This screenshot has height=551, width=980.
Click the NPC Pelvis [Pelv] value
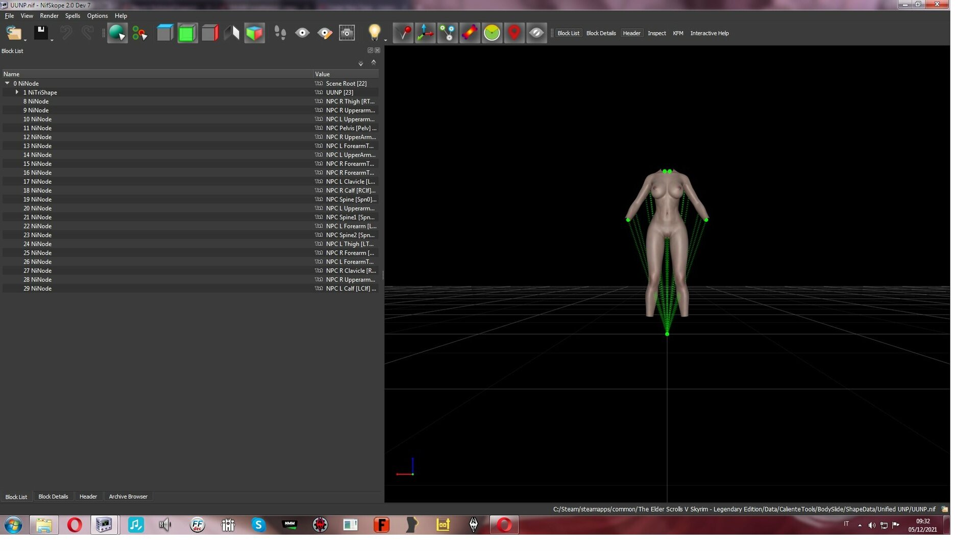pyautogui.click(x=351, y=128)
